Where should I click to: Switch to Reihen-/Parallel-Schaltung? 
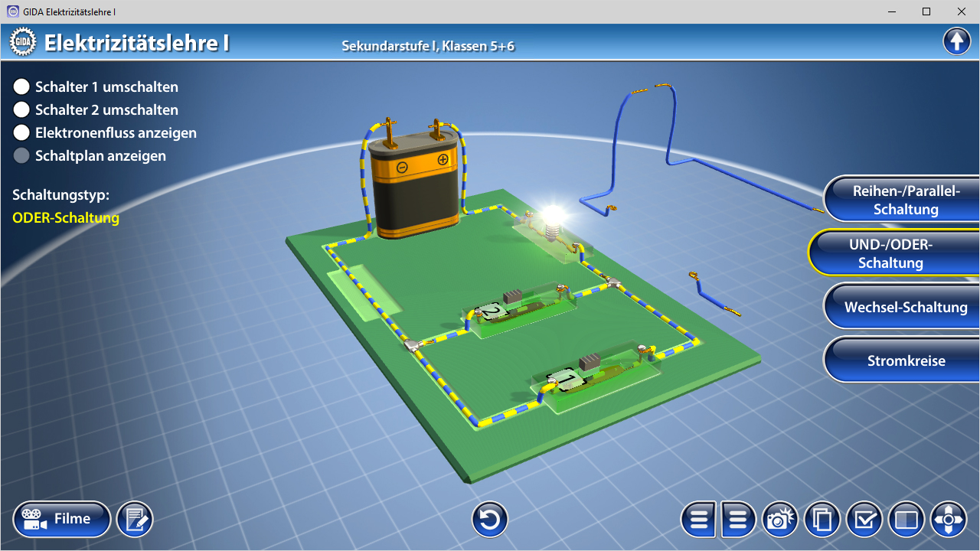(905, 200)
